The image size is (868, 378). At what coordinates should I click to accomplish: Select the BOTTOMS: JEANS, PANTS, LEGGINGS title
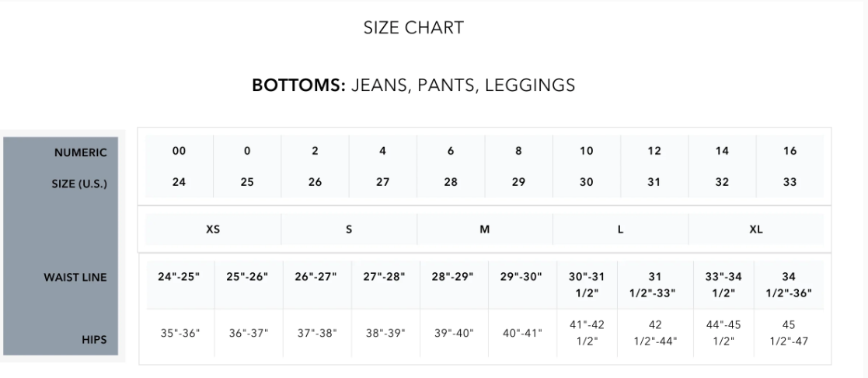[413, 86]
